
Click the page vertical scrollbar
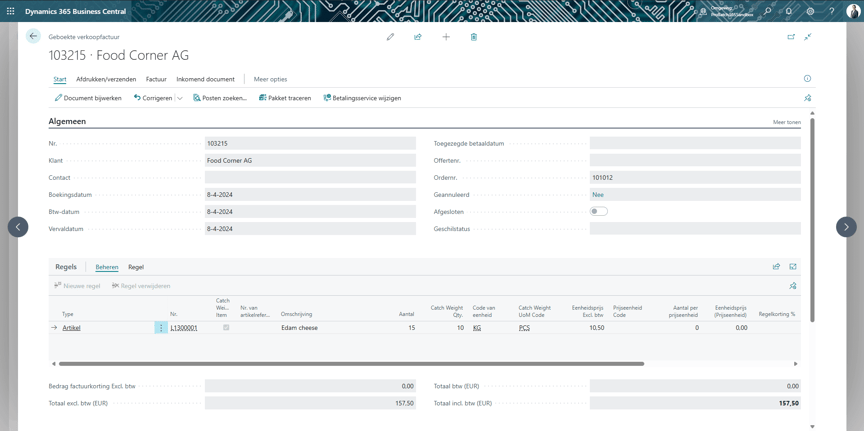[812, 220]
